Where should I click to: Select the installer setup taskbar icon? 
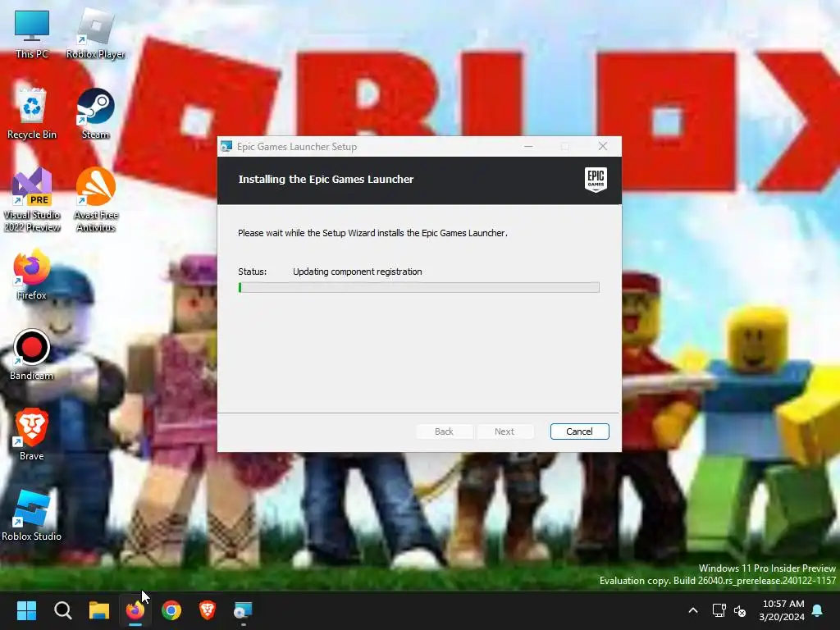[243, 610]
